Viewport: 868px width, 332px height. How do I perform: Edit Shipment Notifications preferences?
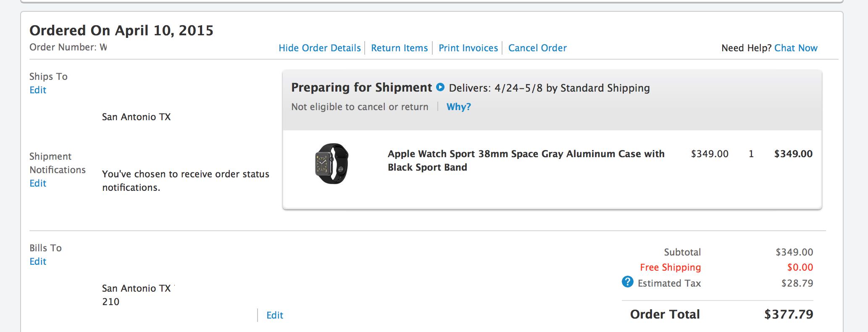pos(38,183)
